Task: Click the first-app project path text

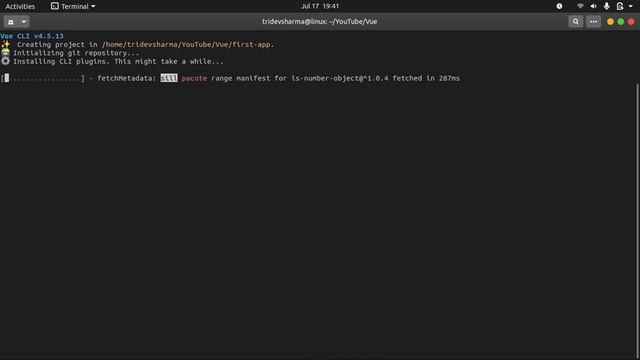Action: coord(187,44)
